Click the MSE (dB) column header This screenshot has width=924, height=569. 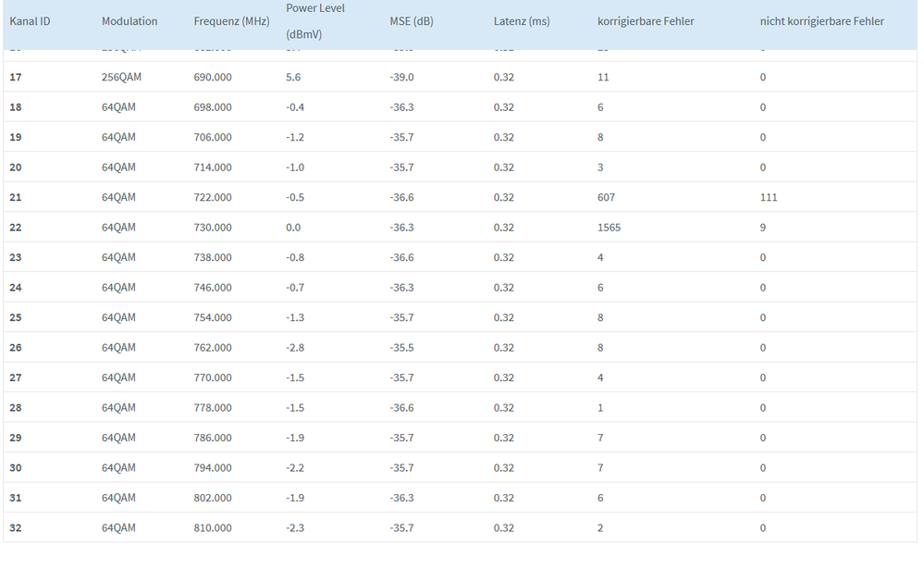[x=412, y=21]
